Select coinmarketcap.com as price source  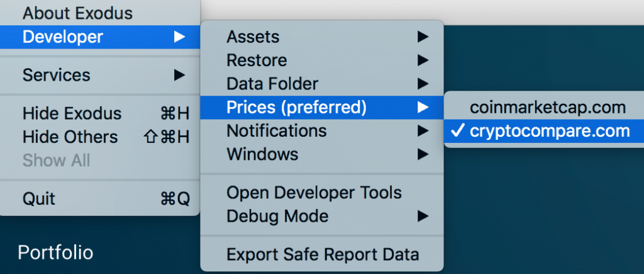click(x=548, y=107)
